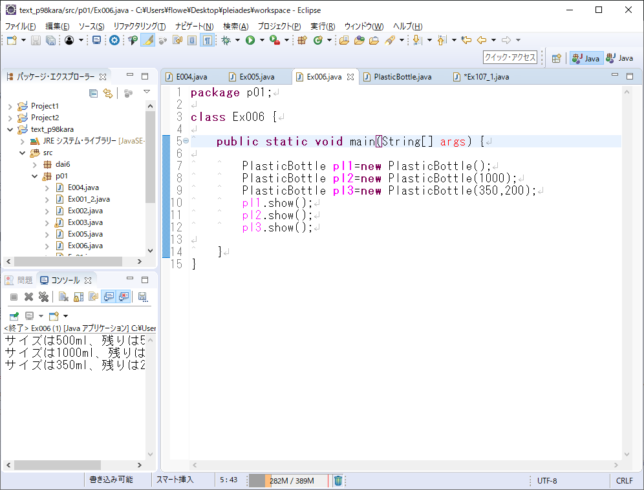Collapse all in Package Explorer

pos(93,93)
